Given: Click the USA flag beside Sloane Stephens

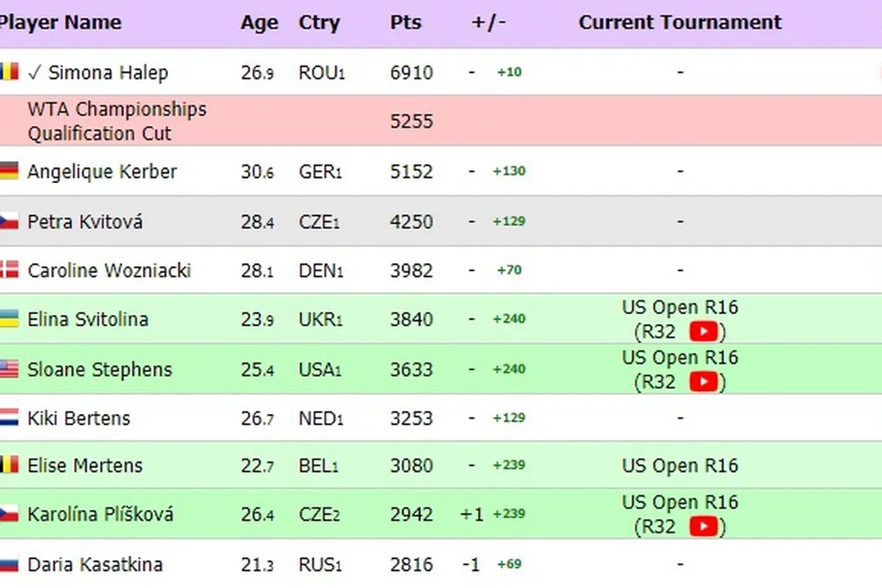Looking at the screenshot, I should pos(9,369).
